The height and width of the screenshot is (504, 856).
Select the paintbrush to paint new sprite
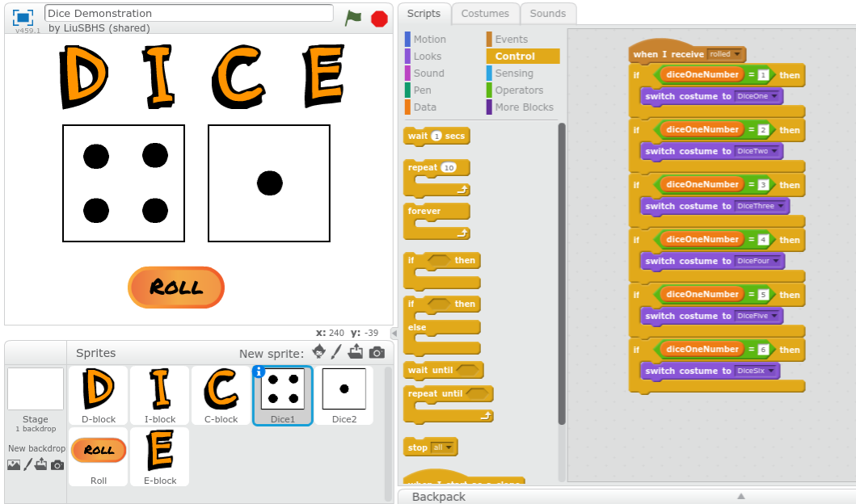click(336, 352)
